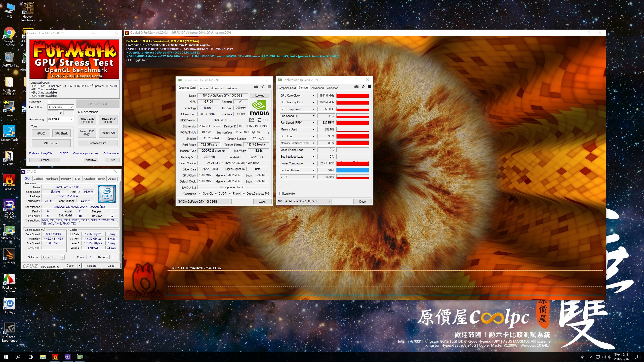Open Advanced tab in GPU-Z Graphics Card window
The width and height of the screenshot is (644, 362).
click(x=217, y=88)
